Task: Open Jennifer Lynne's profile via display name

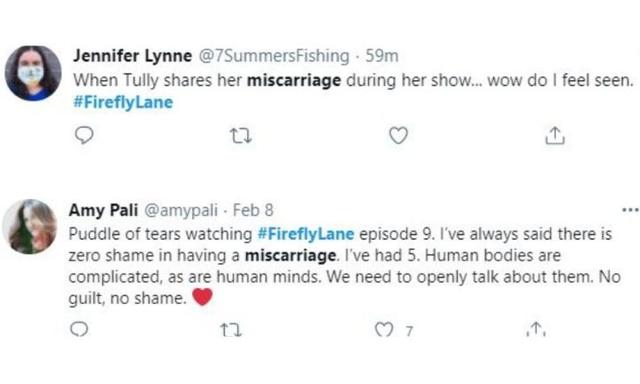Action: click(133, 56)
